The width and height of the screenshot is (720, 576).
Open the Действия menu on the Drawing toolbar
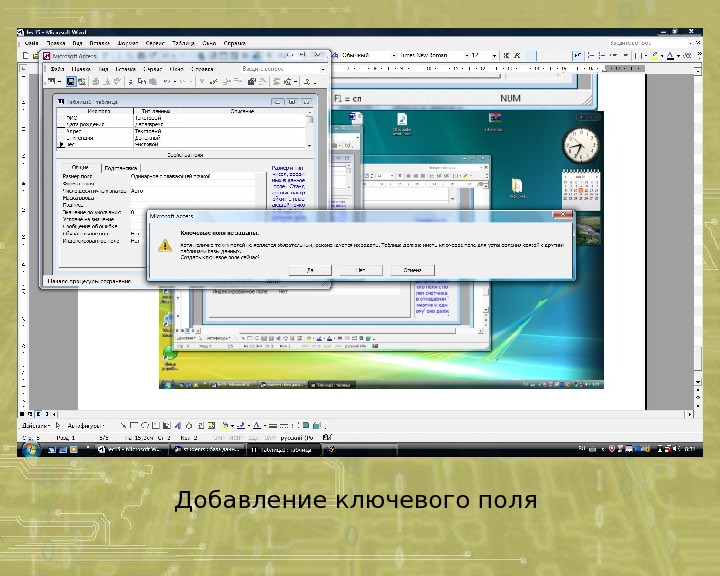tap(35, 426)
